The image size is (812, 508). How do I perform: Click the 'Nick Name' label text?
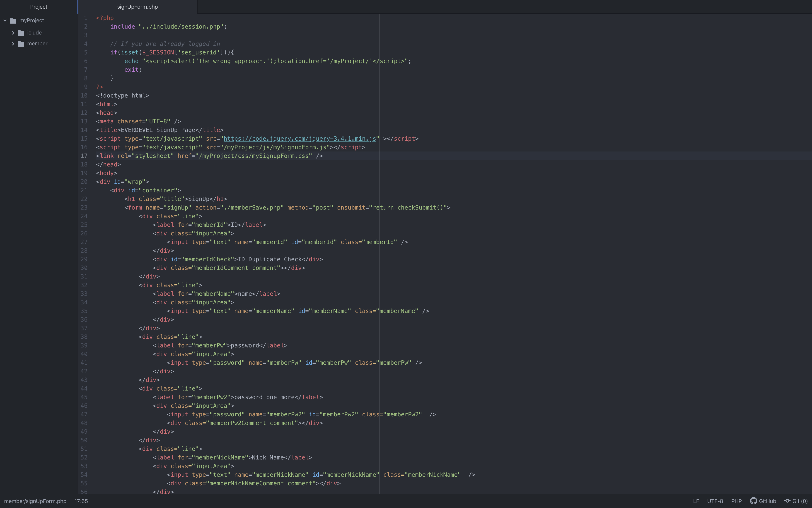(x=268, y=458)
